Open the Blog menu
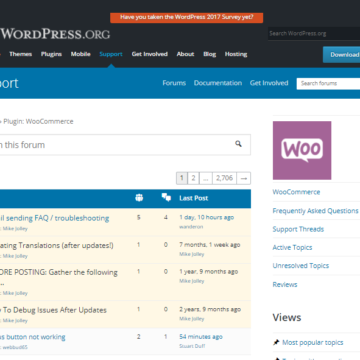The width and height of the screenshot is (360, 360). 210,54
